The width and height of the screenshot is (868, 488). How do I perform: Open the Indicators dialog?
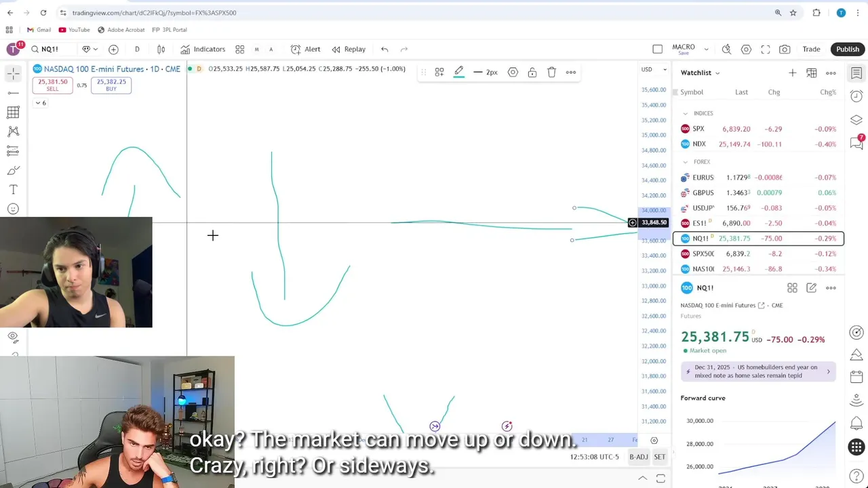(203, 49)
